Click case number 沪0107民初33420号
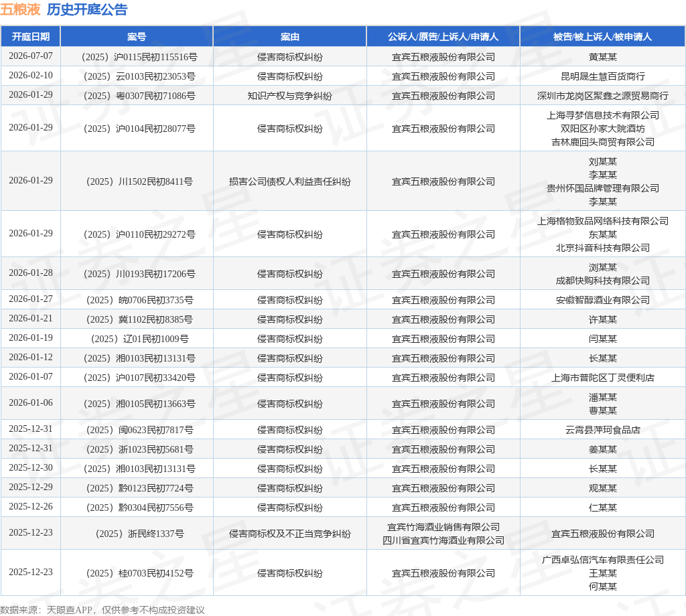This screenshot has width=686, height=616. (x=139, y=378)
